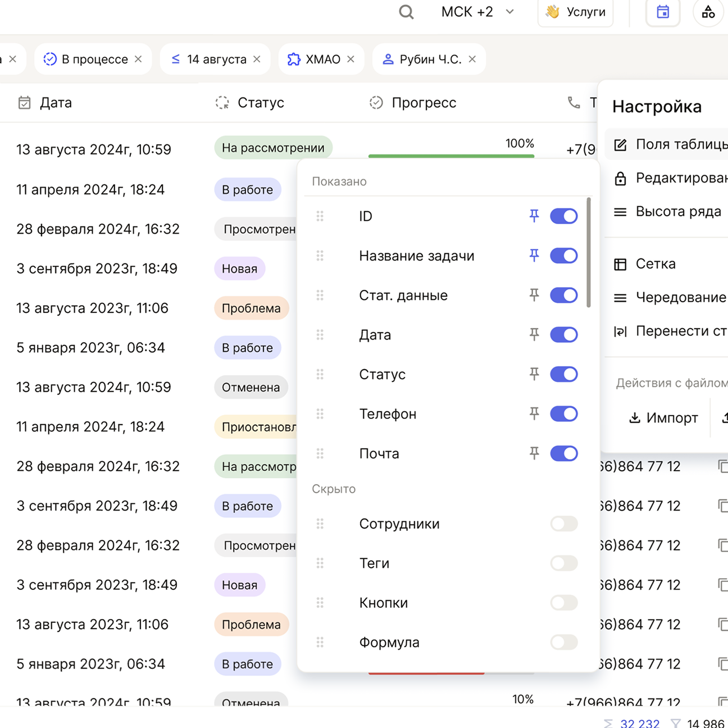The image size is (728, 728).
Task: Pin the Почта column
Action: [534, 453]
